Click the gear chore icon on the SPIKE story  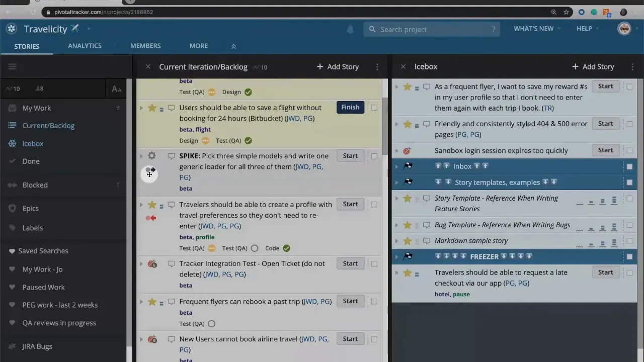click(151, 155)
